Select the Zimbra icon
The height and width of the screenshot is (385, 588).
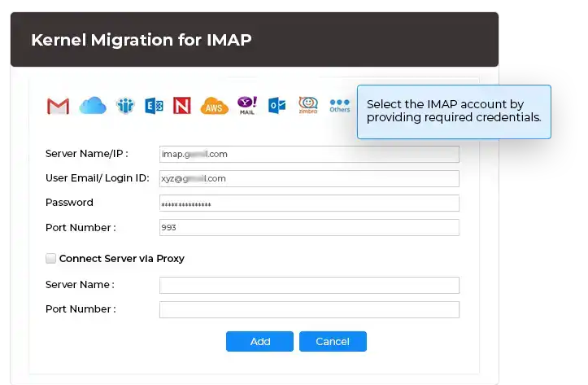(x=308, y=105)
